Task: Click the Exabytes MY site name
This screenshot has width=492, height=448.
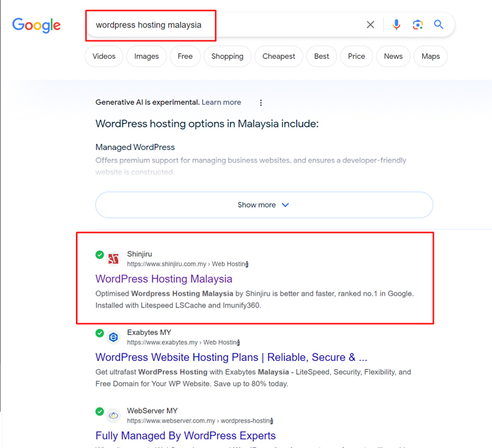Action: [149, 332]
